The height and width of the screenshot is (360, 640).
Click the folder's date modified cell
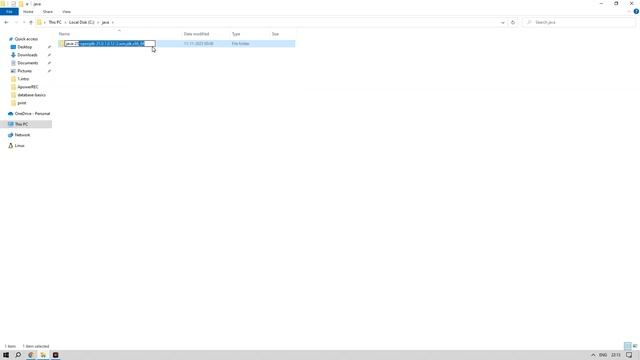[x=198, y=44]
